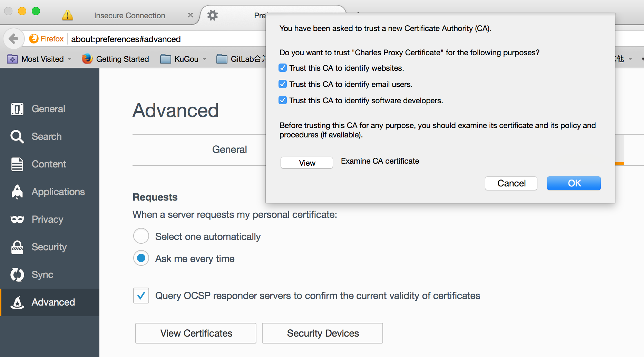Image resolution: width=644 pixels, height=357 pixels.
Task: Click the Search magnifier sidebar icon
Action: pyautogui.click(x=17, y=136)
